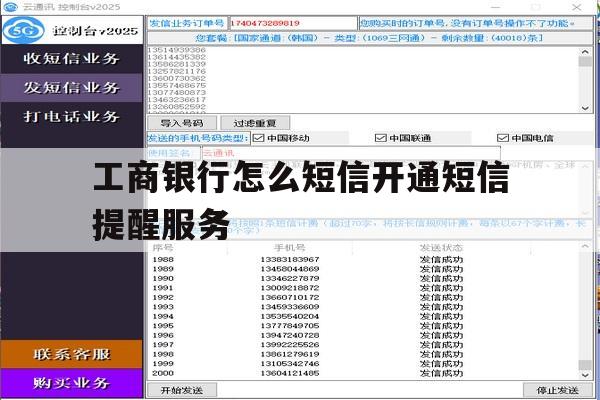Select row 1990 in results table
The image size is (600, 400).
(364, 278)
